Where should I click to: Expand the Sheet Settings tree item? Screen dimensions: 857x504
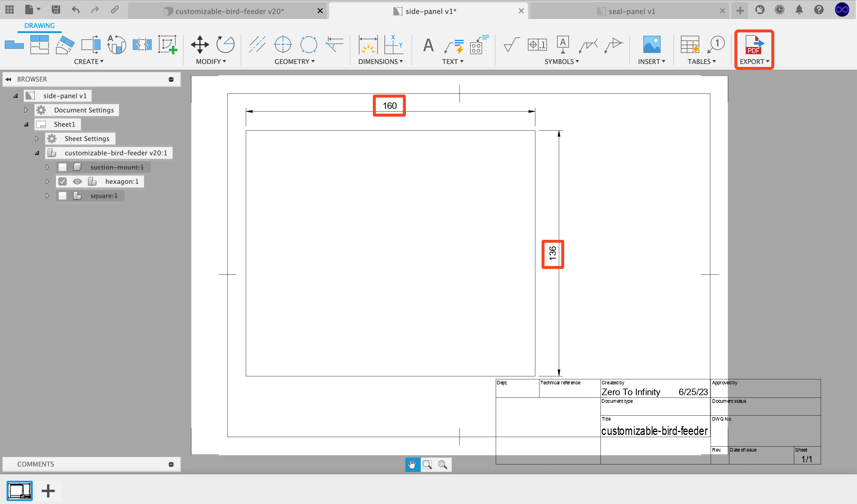point(37,139)
